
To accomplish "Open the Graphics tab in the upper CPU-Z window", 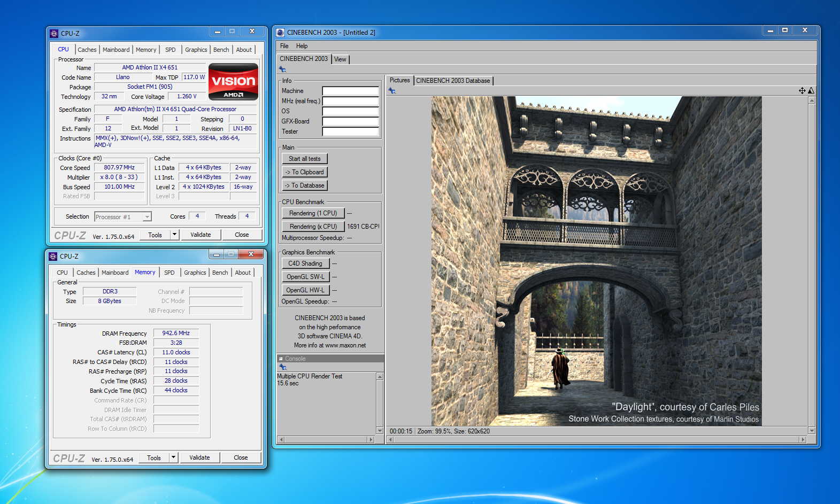I will pyautogui.click(x=196, y=50).
